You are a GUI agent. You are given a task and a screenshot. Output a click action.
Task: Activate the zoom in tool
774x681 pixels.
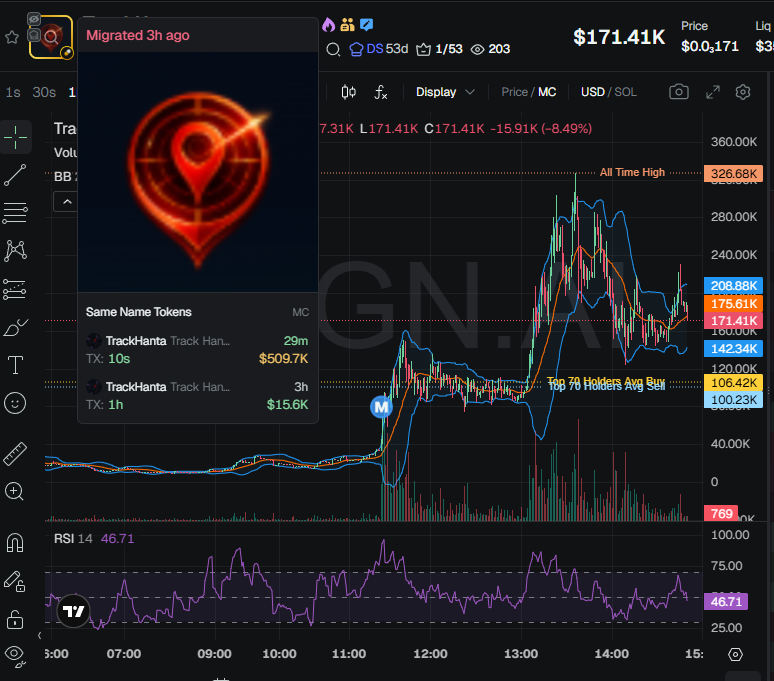pos(15,492)
